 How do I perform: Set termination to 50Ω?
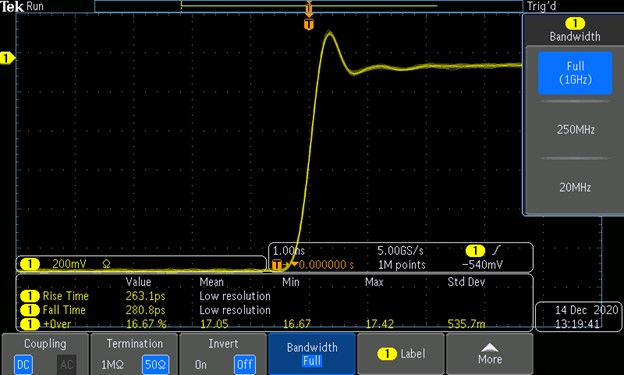(x=155, y=365)
